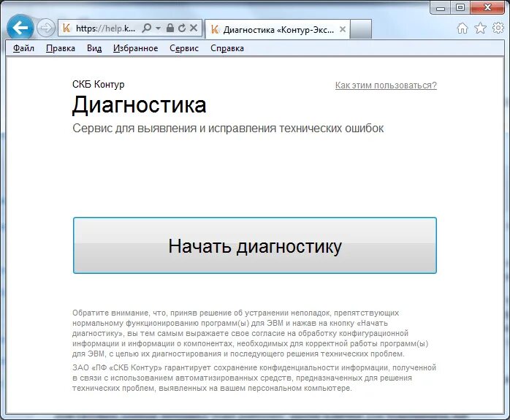Go back with the blue Back arrow

coord(20,28)
